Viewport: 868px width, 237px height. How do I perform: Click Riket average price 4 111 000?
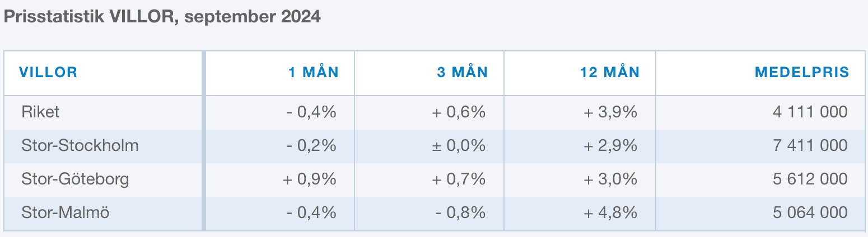coord(810,112)
